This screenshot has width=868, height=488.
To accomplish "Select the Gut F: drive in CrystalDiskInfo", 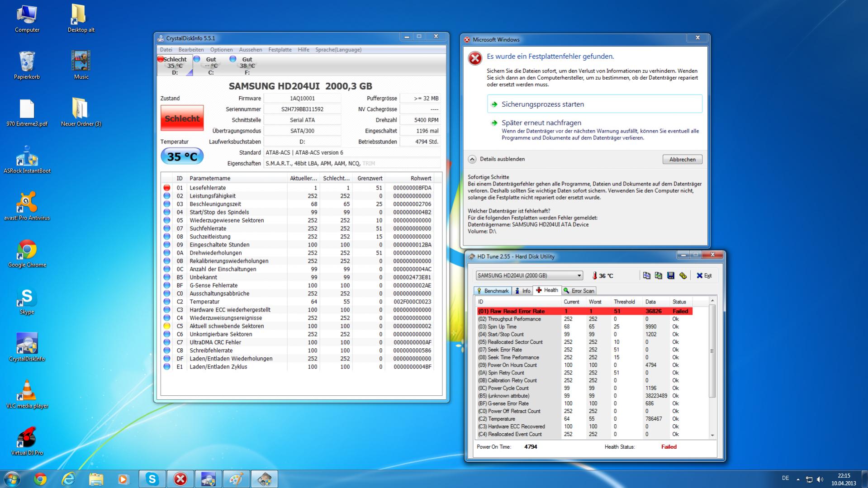I will [247, 66].
